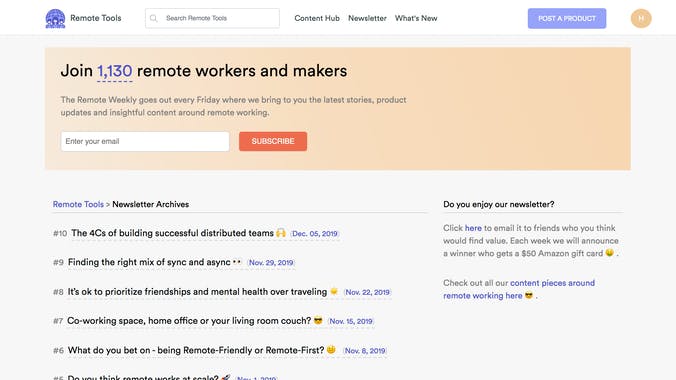
Task: Open issue #10 The 4Cs of building teams
Action: (x=172, y=233)
